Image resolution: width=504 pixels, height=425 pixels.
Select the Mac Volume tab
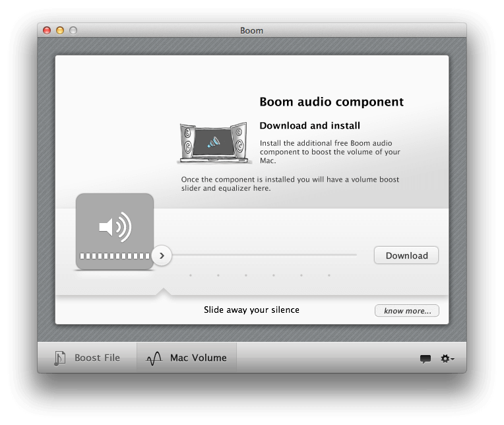click(x=187, y=358)
